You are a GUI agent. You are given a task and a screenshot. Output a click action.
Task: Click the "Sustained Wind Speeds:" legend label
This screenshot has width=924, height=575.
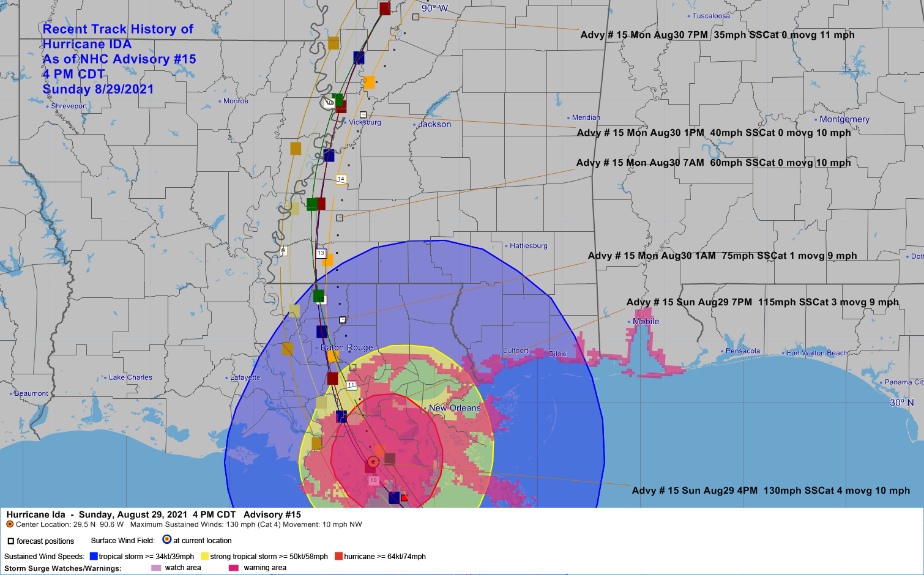[45, 557]
